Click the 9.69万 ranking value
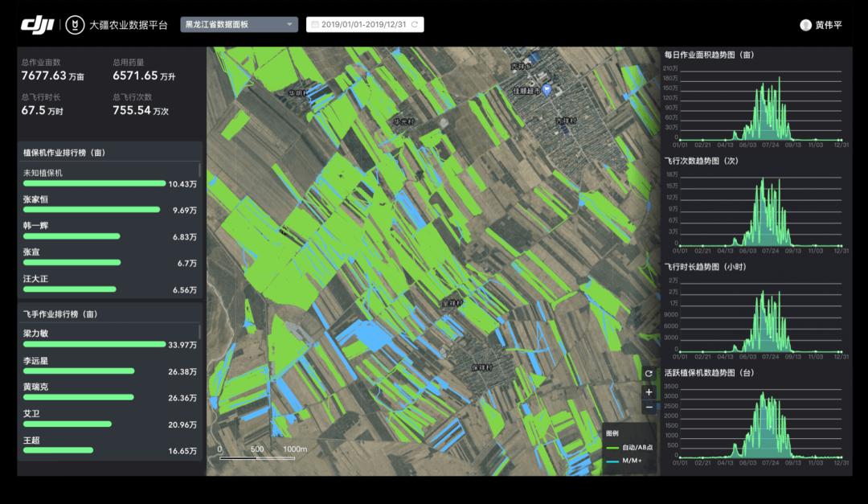 pos(185,211)
